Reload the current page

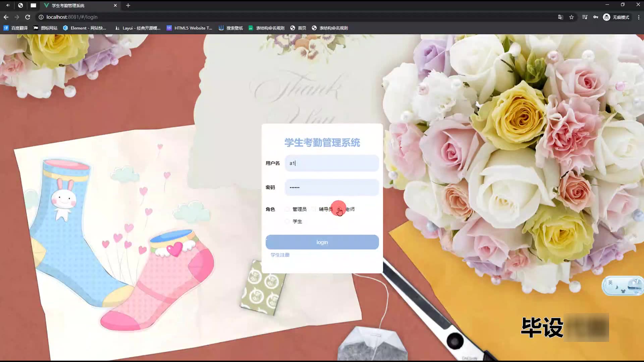click(28, 17)
